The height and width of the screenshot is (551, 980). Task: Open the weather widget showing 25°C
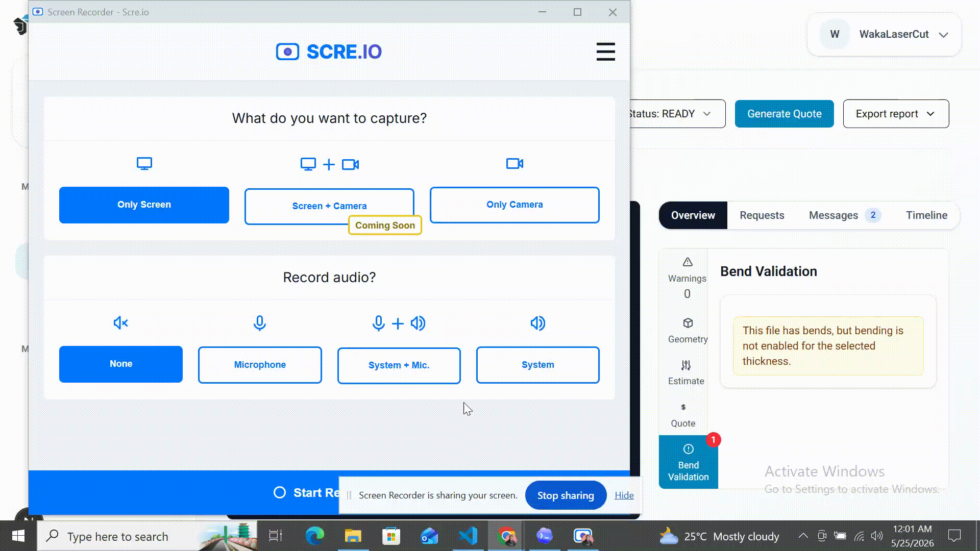(x=719, y=536)
